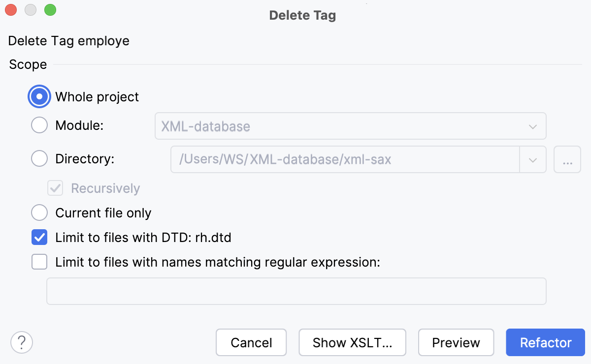
Task: Click the Refactor button
Action: (x=545, y=342)
